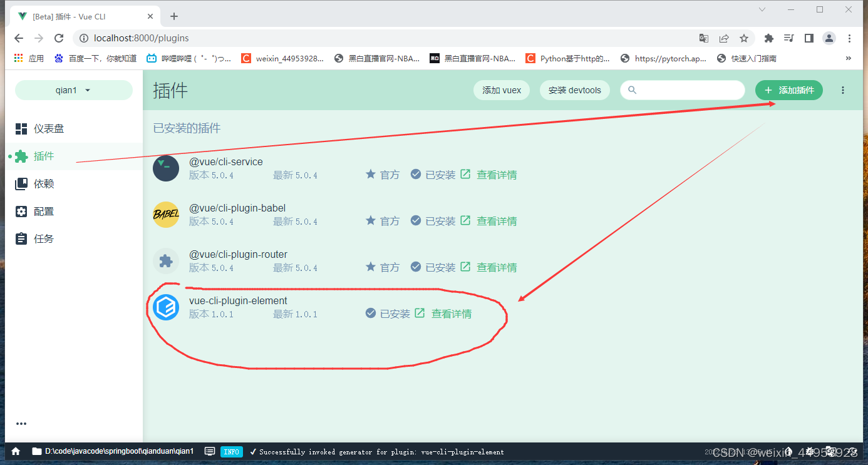Open the Python基于http bookmark
Image resolution: width=868 pixels, height=465 pixels.
[568, 58]
